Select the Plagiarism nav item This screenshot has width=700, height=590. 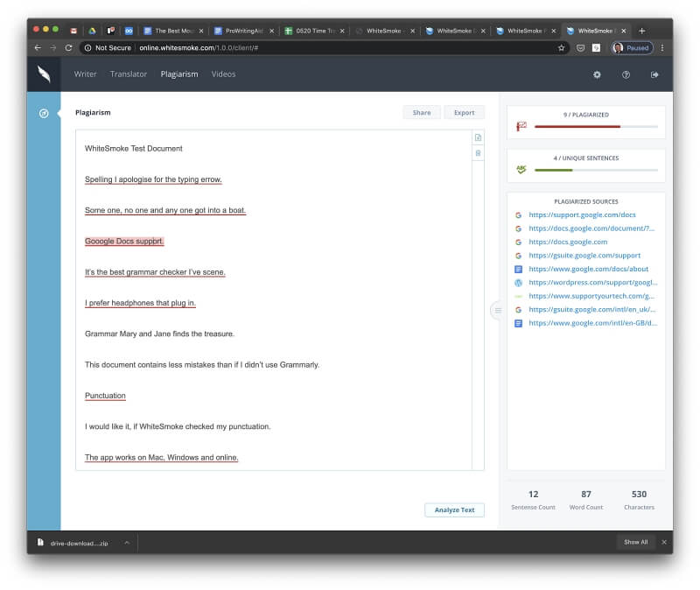179,74
